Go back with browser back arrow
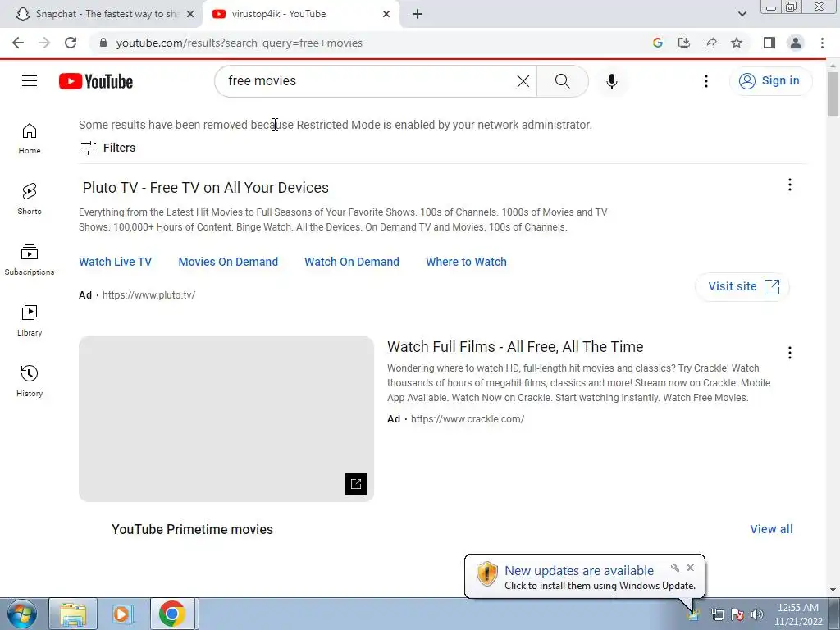Image resolution: width=840 pixels, height=630 pixels. coord(18,43)
